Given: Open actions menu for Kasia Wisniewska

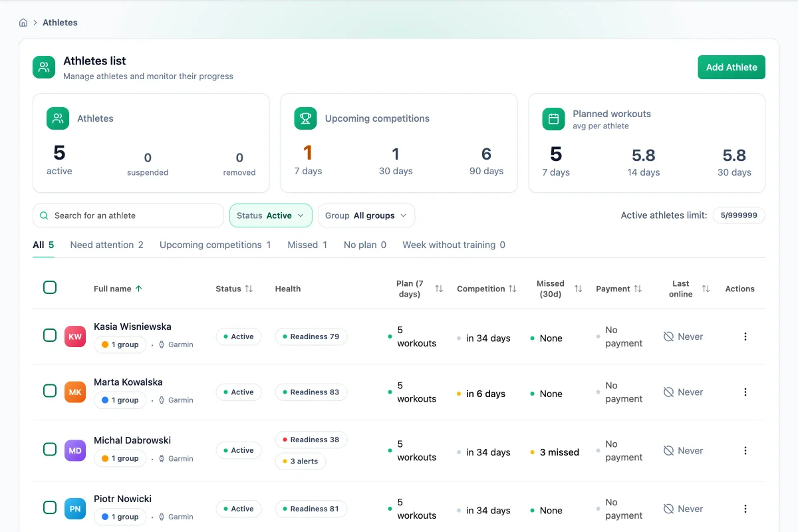Looking at the screenshot, I should (x=745, y=336).
